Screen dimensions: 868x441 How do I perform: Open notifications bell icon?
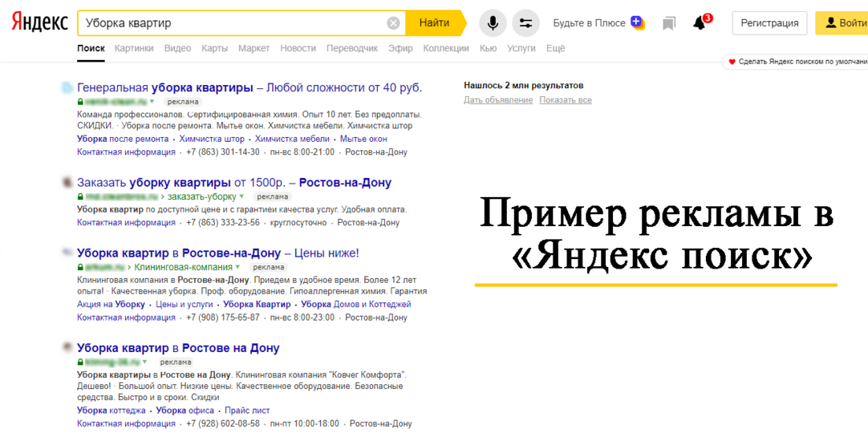700,23
